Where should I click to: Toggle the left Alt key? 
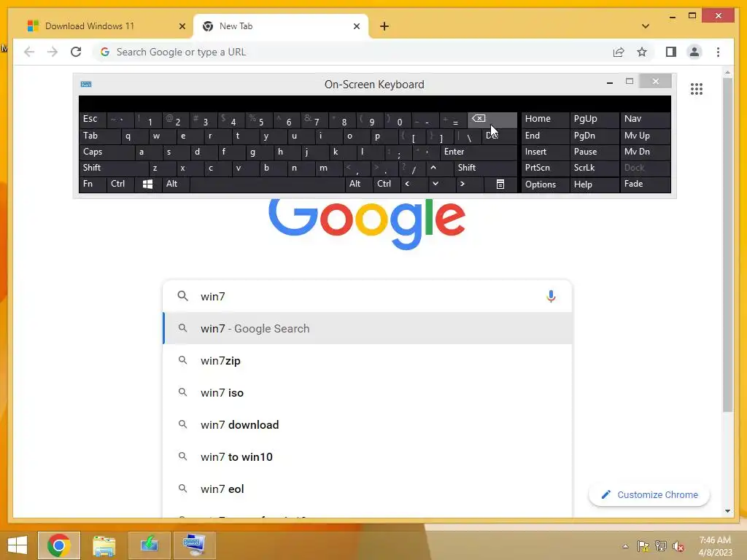(176, 184)
